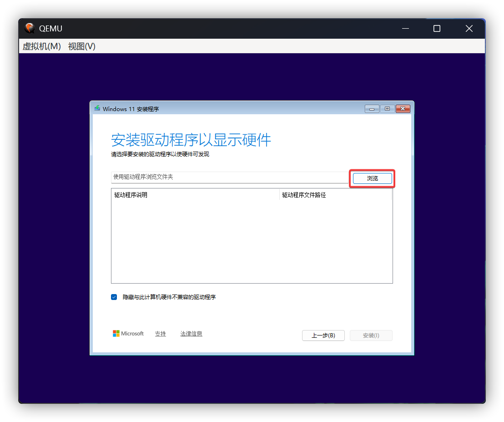Maximize the QEMU window

point(437,29)
